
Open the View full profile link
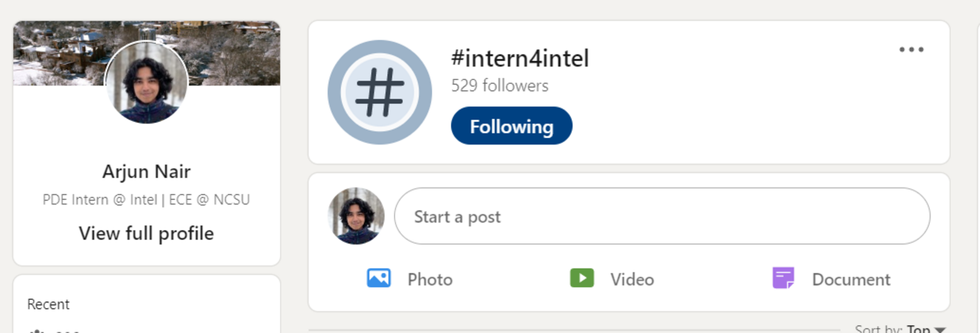click(x=146, y=233)
